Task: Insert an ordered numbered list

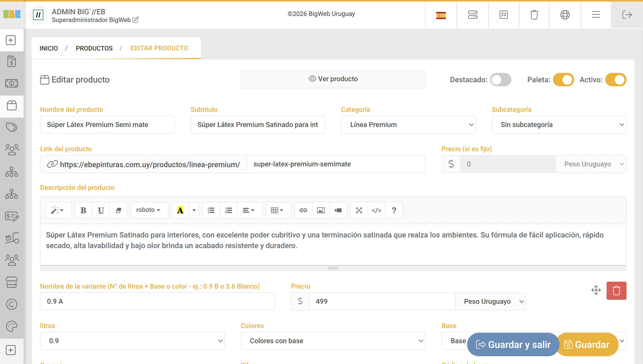Action: pos(229,210)
